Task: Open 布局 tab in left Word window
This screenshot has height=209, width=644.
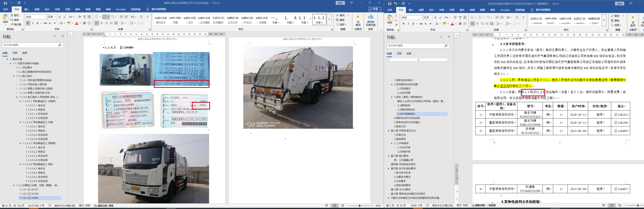Action: 57,9
